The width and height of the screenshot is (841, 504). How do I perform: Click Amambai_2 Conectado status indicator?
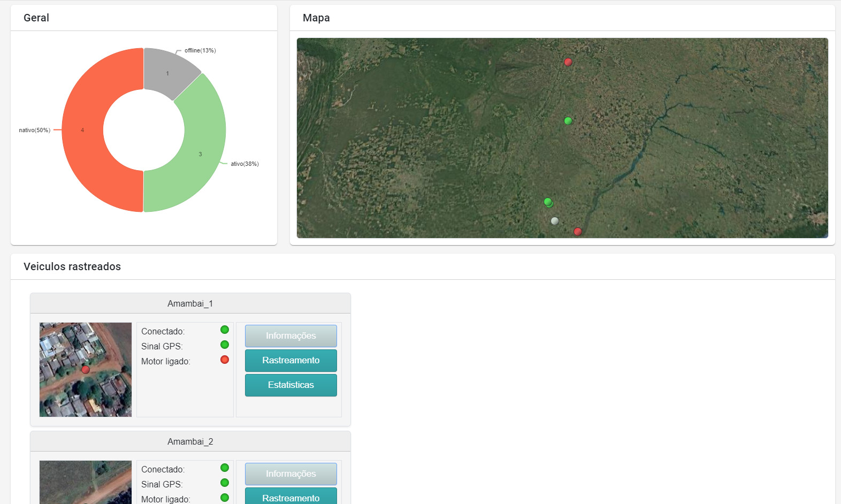pyautogui.click(x=225, y=468)
